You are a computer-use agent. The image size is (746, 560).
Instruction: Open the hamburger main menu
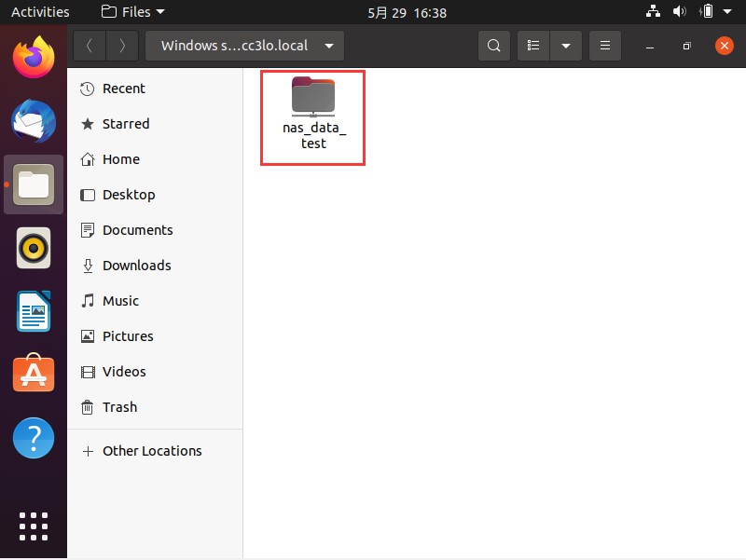(605, 46)
